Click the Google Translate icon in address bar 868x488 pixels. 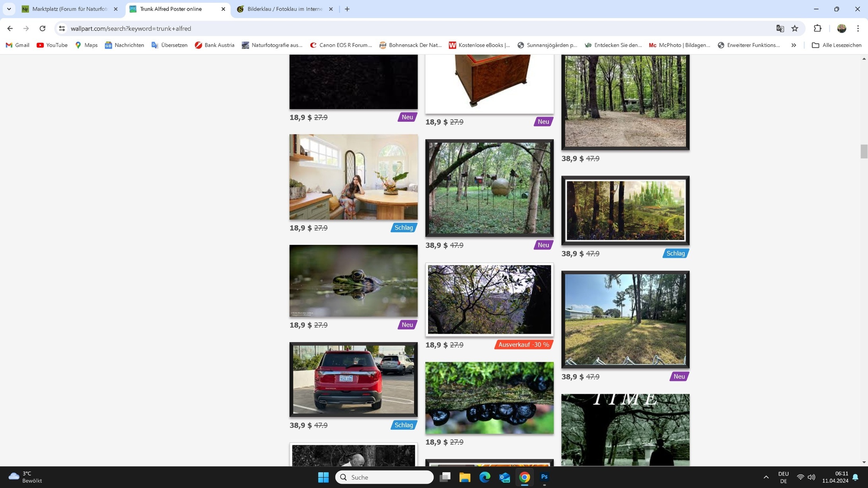point(780,28)
